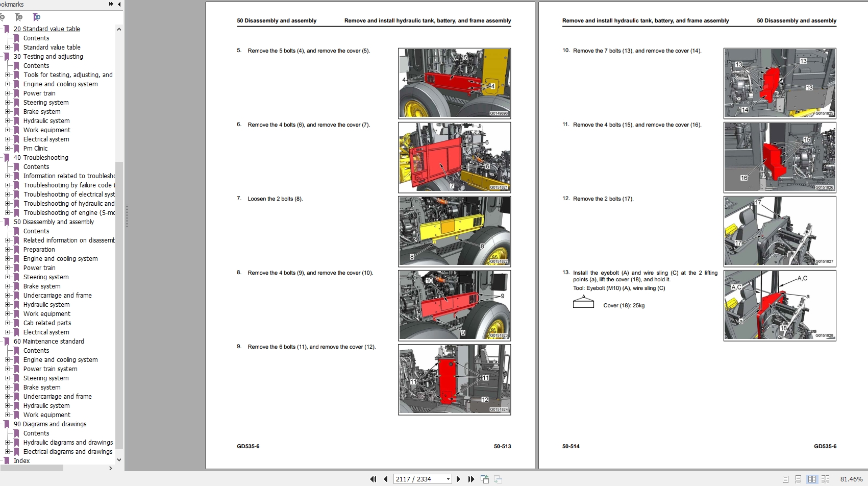The image size is (868, 486).
Task: Click the text 'Cover (18): 25kg'
Action: pos(624,306)
